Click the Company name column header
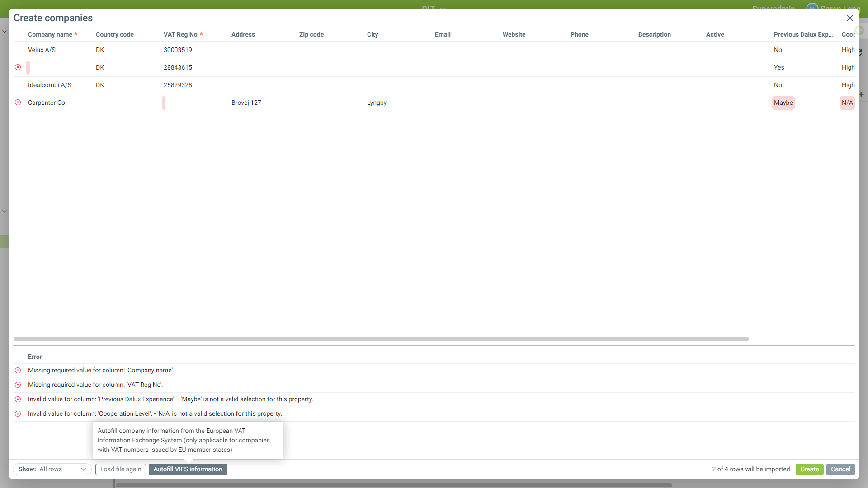This screenshot has width=868, height=488. [50, 34]
